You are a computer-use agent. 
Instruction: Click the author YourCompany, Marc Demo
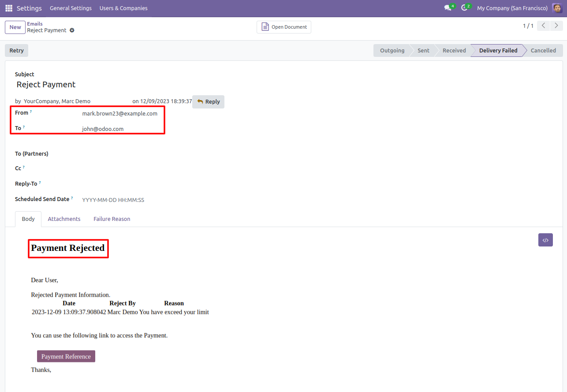point(57,101)
